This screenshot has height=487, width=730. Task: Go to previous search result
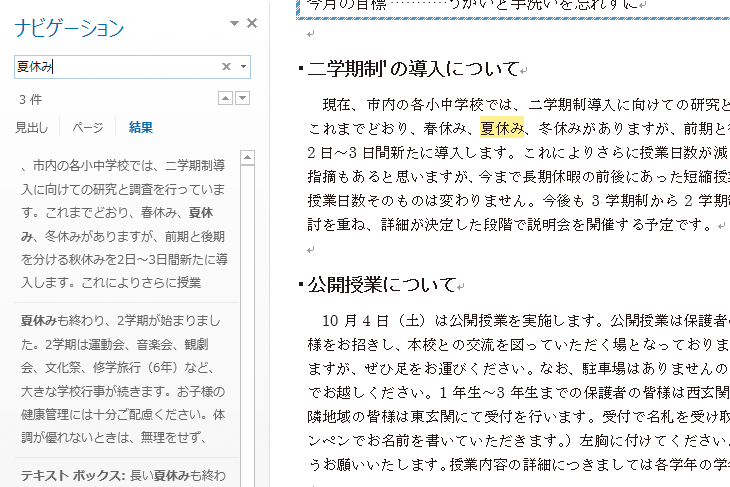click(x=225, y=98)
